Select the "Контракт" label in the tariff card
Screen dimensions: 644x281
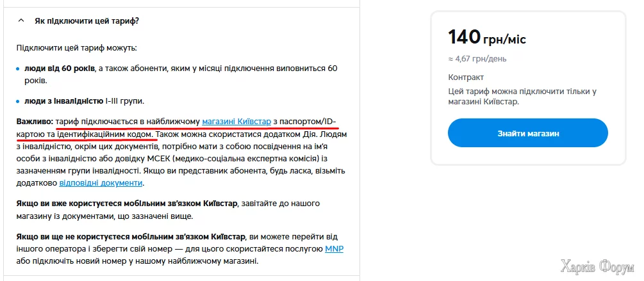click(466, 77)
